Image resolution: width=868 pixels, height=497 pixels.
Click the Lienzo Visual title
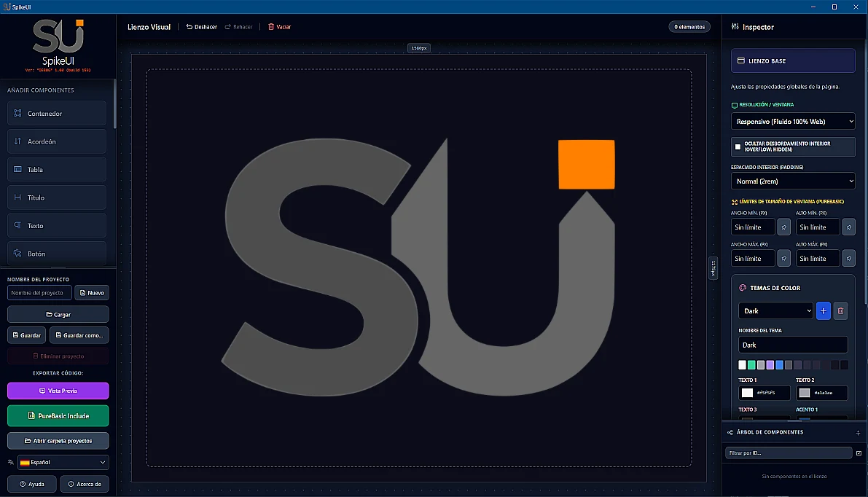(x=149, y=26)
